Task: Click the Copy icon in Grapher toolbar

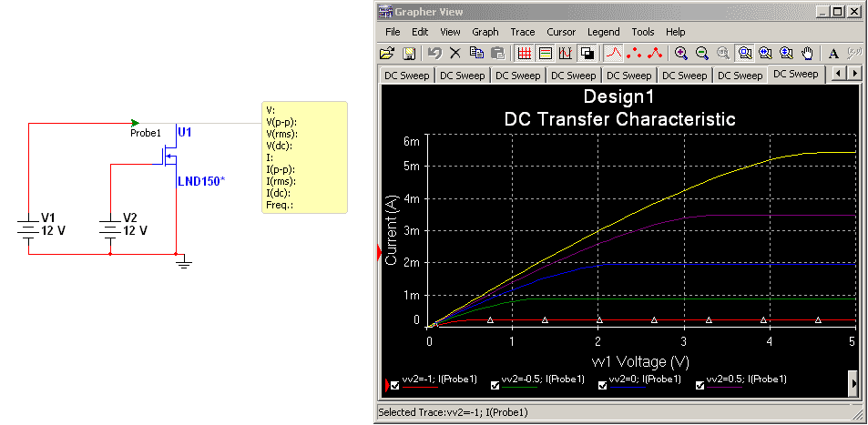Action: pos(476,53)
